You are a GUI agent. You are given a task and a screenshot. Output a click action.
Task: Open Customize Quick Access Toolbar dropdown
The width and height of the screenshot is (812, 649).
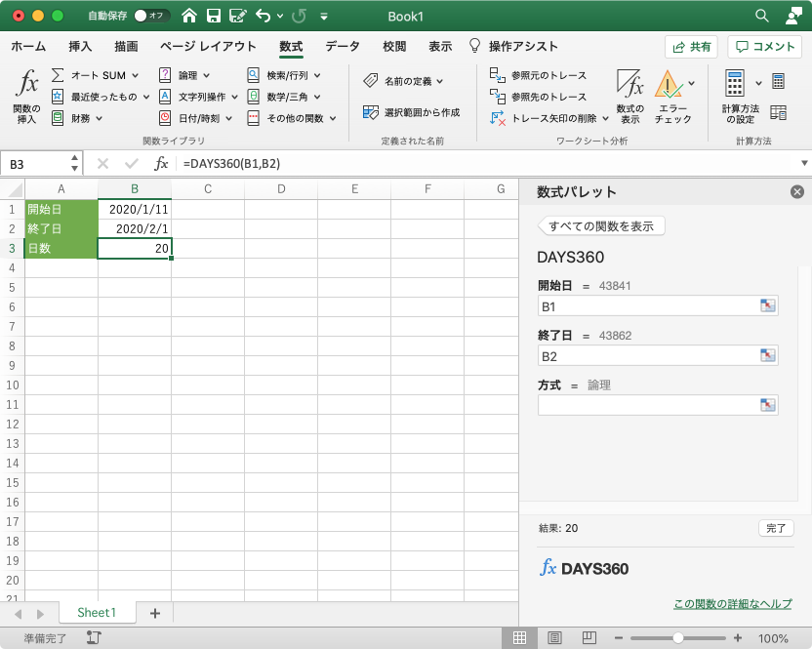tap(324, 17)
